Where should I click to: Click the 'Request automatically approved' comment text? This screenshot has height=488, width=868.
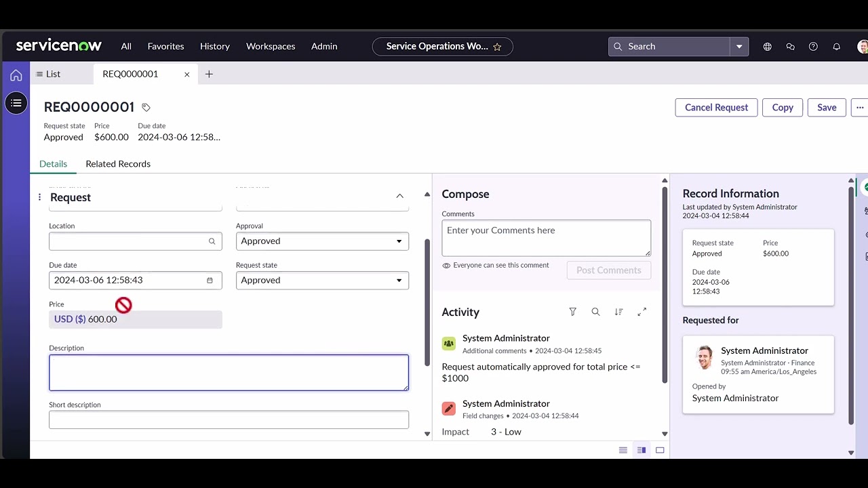[541, 373]
